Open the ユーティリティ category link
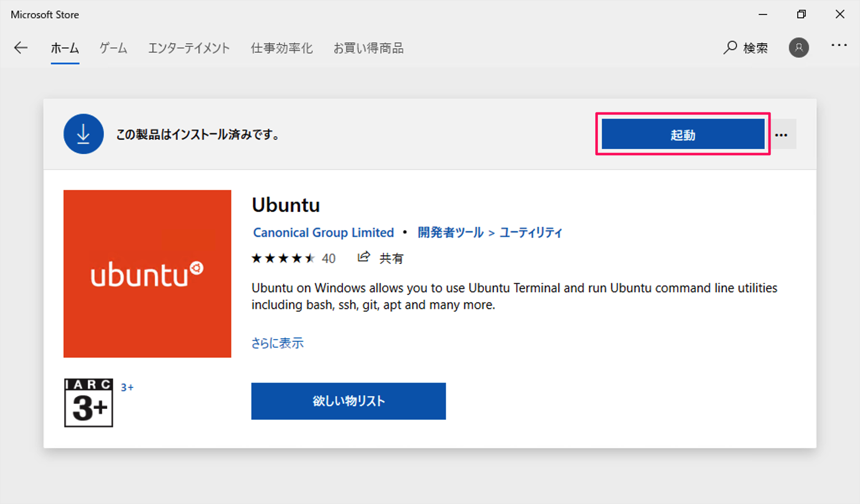This screenshot has width=860, height=504. (x=531, y=232)
